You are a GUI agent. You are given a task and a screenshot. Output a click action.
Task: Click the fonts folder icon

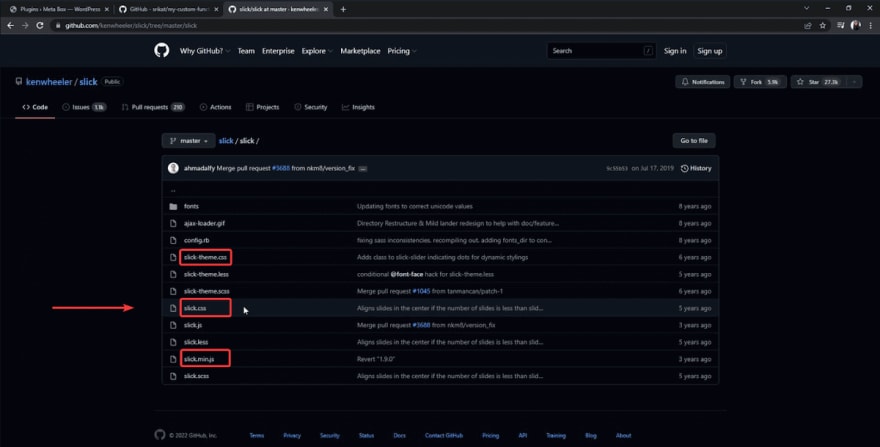[x=173, y=206]
